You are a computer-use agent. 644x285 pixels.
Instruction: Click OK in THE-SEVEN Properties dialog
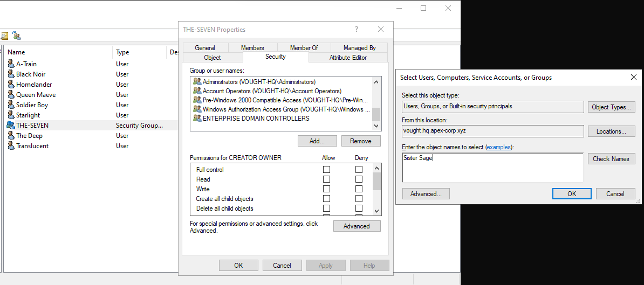pyautogui.click(x=238, y=265)
